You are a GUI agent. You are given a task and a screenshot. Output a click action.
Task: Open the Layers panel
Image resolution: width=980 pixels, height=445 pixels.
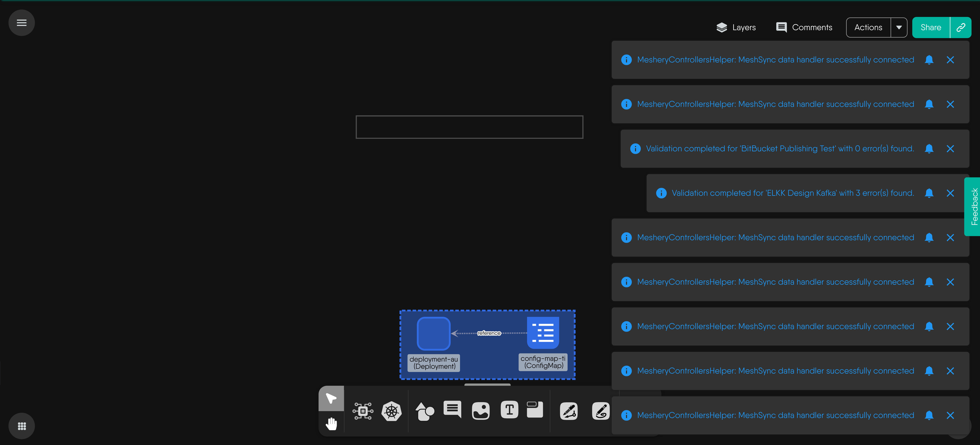pyautogui.click(x=736, y=27)
